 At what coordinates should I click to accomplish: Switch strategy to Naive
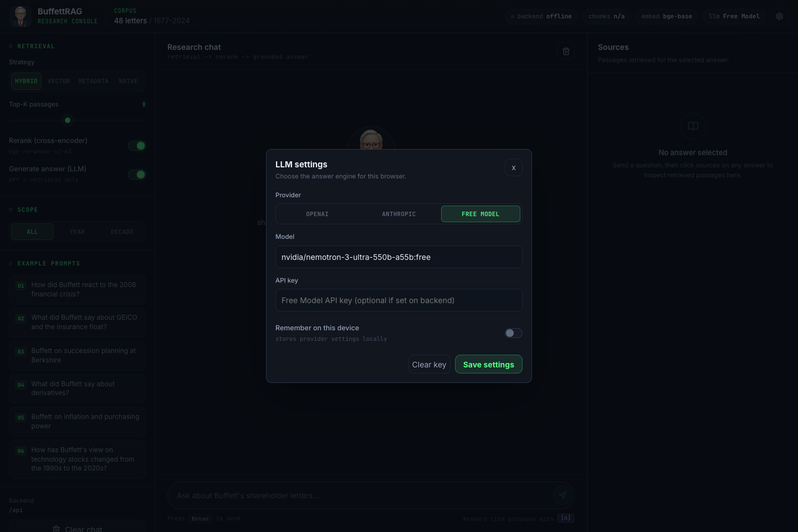coord(128,81)
